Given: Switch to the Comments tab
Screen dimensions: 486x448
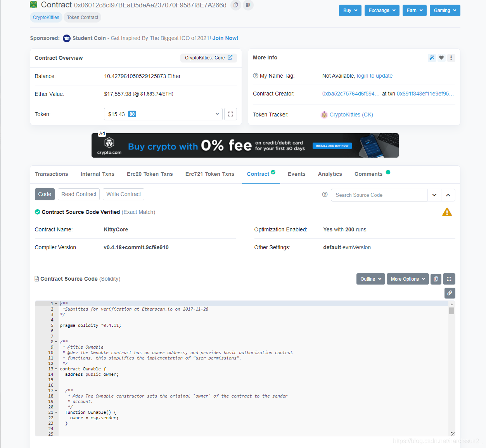Looking at the screenshot, I should (x=372, y=174).
